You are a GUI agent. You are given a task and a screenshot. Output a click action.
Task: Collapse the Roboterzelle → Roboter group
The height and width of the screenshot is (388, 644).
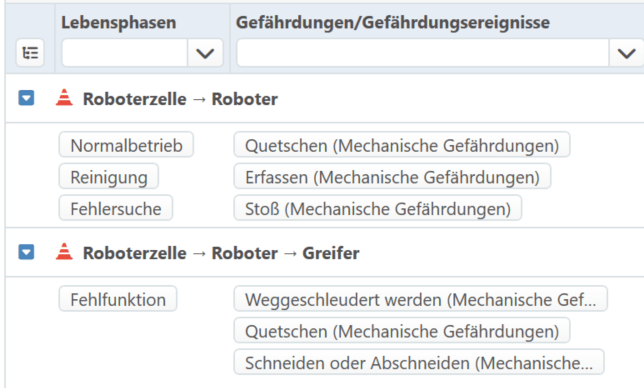[x=26, y=98]
